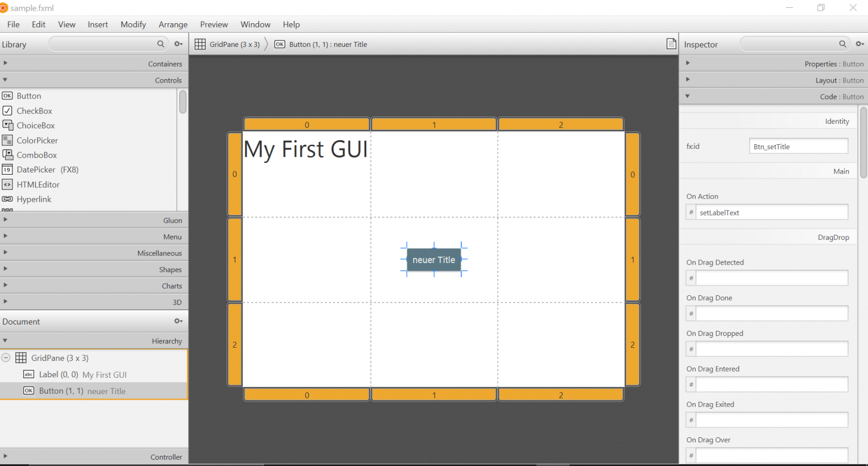Image resolution: width=868 pixels, height=466 pixels.
Task: Select the ColorPicker control in Library
Action: (x=37, y=140)
